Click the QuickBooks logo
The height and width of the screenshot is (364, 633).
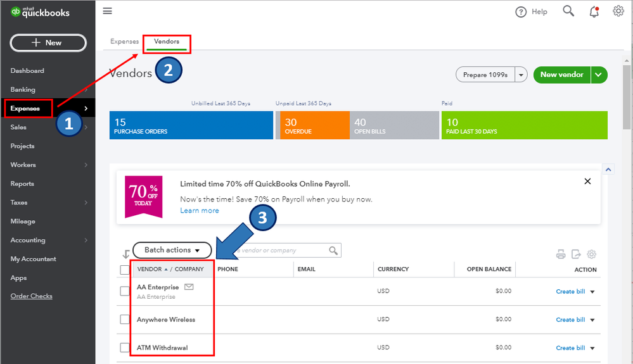40,12
